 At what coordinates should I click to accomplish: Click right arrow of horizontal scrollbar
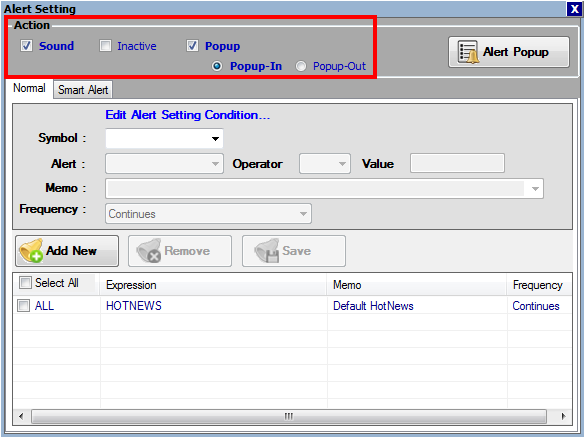click(x=563, y=416)
